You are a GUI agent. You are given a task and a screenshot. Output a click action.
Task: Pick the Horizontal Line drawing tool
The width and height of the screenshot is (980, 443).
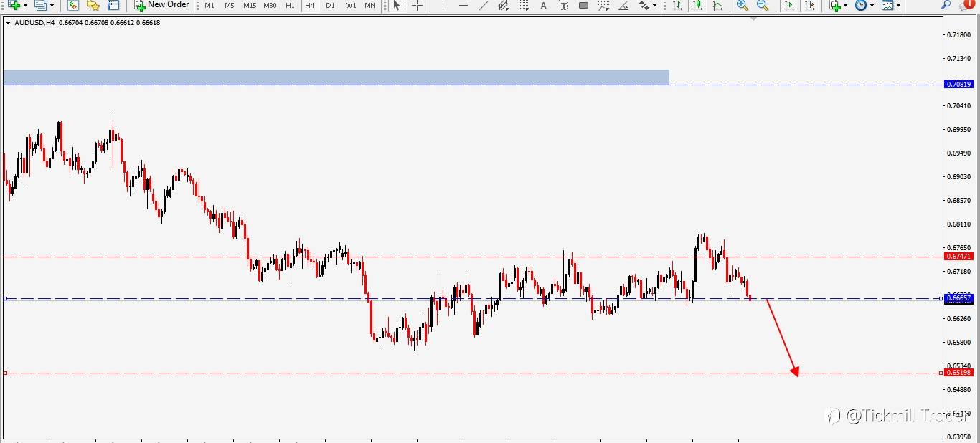click(x=463, y=5)
